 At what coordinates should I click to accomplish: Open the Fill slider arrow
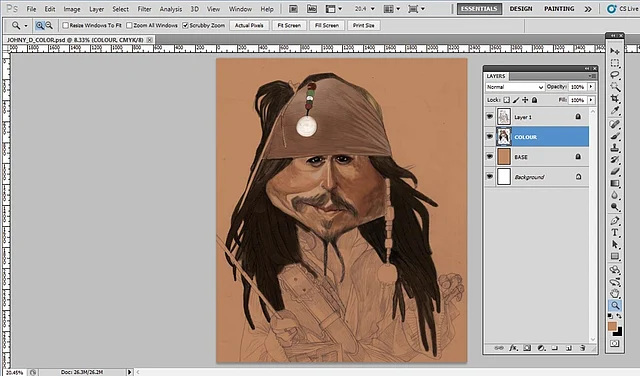(x=591, y=100)
